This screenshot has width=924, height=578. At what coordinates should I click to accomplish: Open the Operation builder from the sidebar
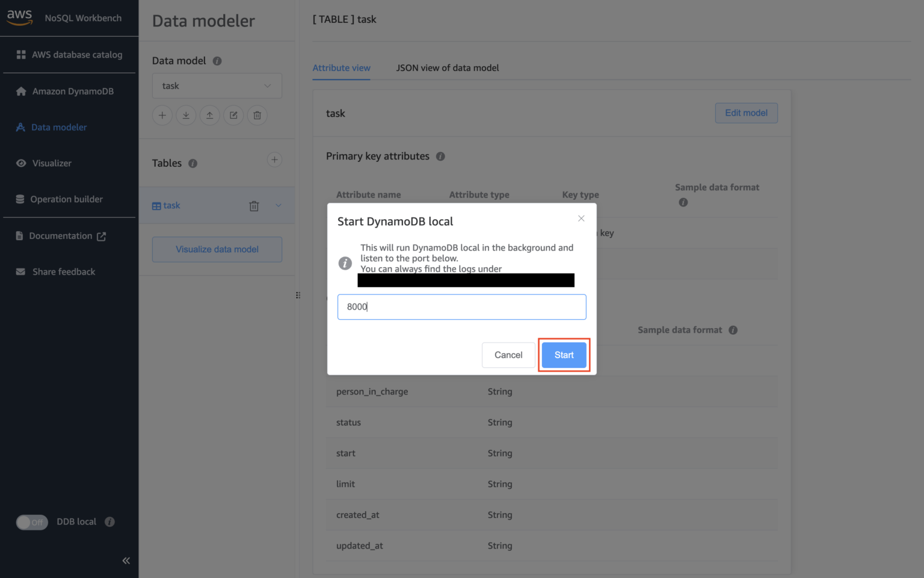[66, 199]
